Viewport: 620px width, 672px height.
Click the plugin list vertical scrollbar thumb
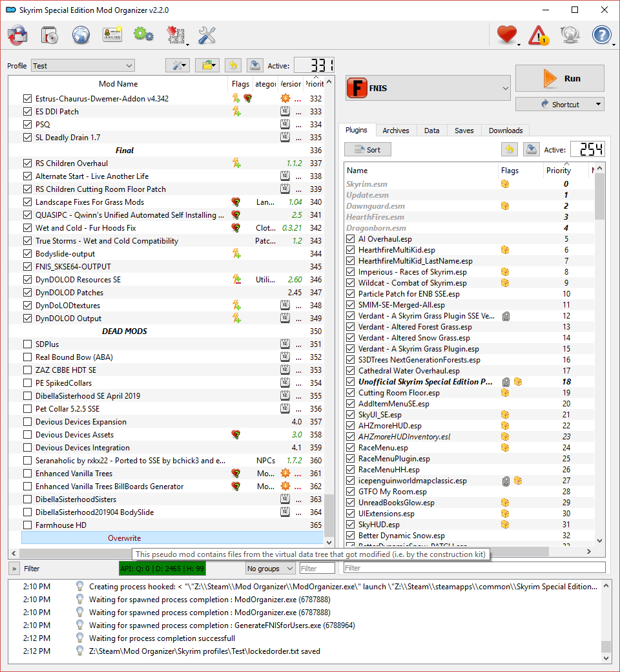click(x=599, y=197)
